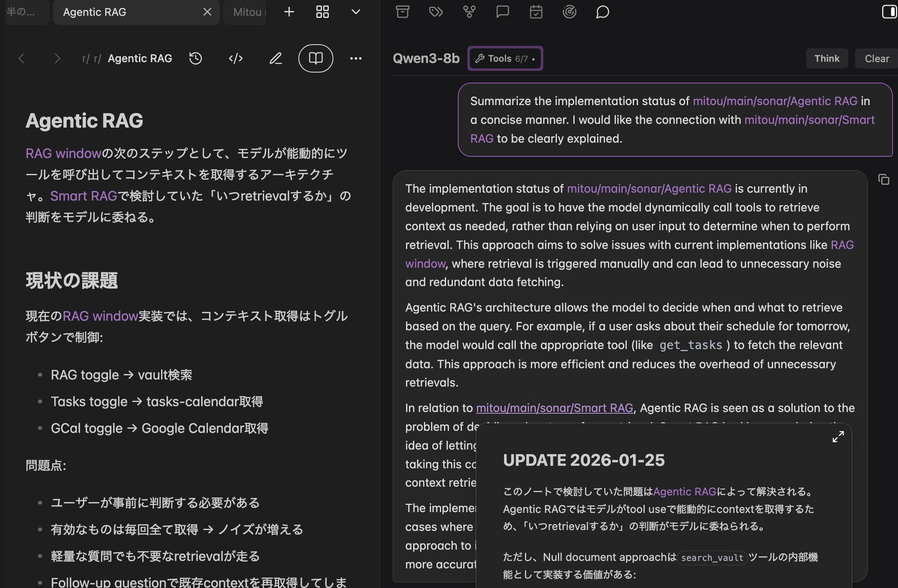
Task: Open a new tab with plus icon
Action: pos(289,12)
